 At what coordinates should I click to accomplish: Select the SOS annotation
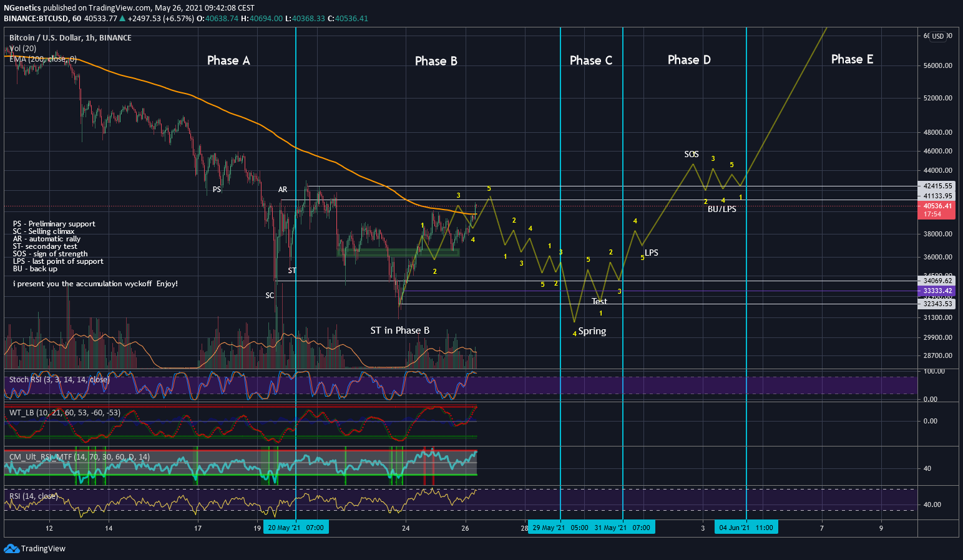tap(692, 154)
